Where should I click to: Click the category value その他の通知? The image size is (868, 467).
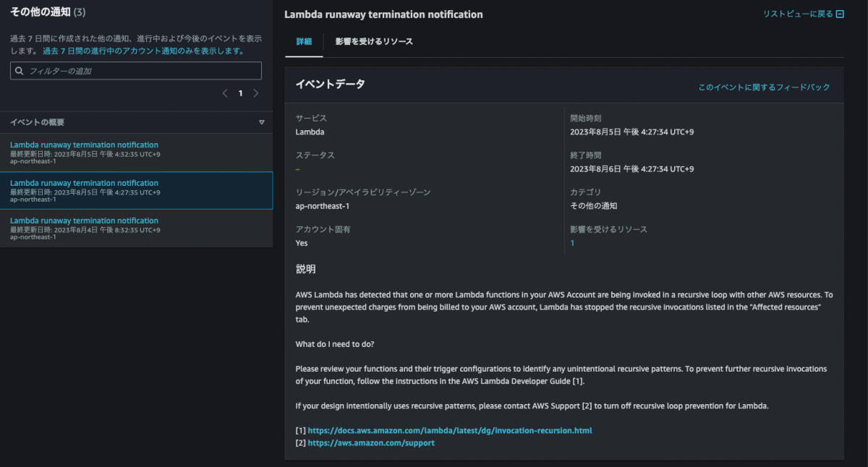593,206
